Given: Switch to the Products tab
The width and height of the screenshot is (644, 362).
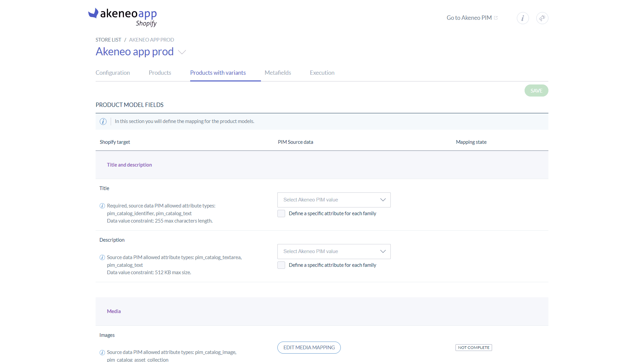Looking at the screenshot, I should (x=160, y=73).
